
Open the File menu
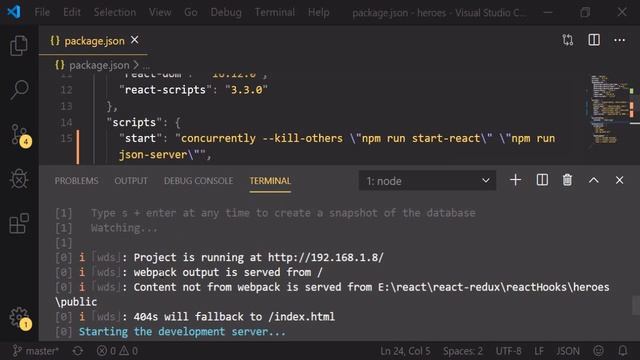[x=42, y=12]
